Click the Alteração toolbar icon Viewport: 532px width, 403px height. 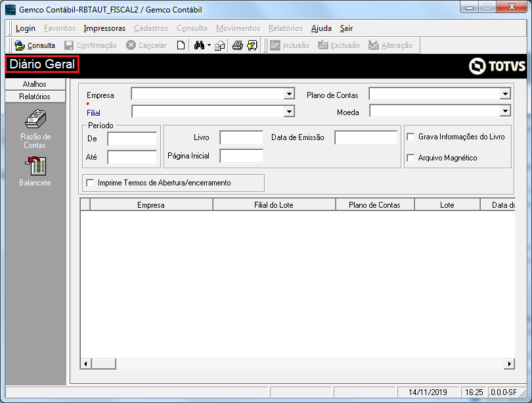[374, 45]
